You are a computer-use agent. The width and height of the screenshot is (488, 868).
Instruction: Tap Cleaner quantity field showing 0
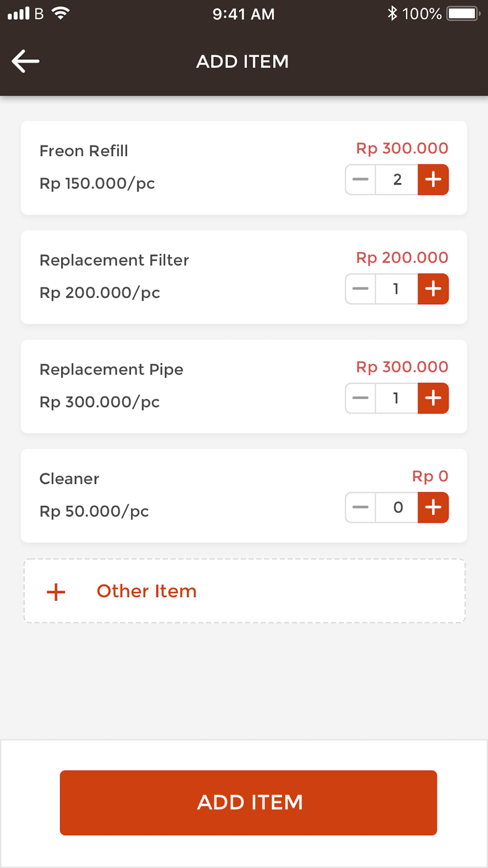point(397,508)
